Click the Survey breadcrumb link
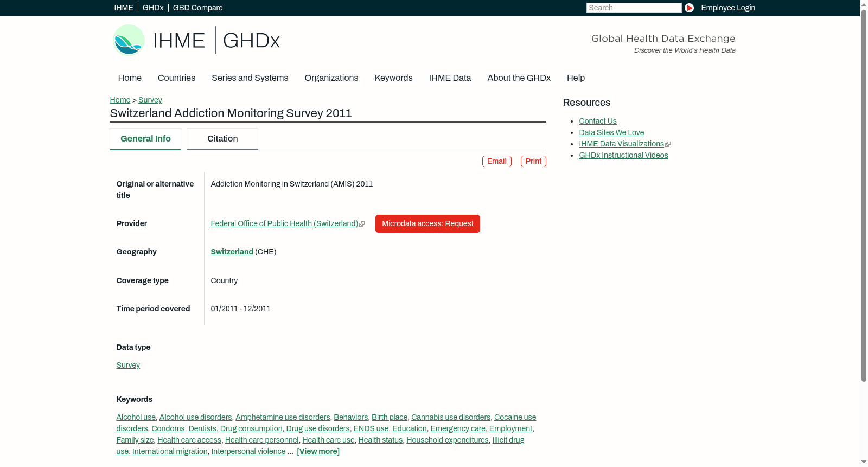 coord(150,100)
